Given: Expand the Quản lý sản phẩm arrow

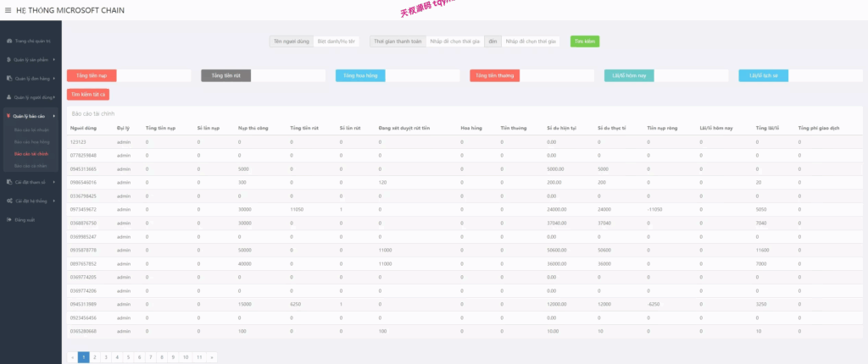Looking at the screenshot, I should [53, 60].
